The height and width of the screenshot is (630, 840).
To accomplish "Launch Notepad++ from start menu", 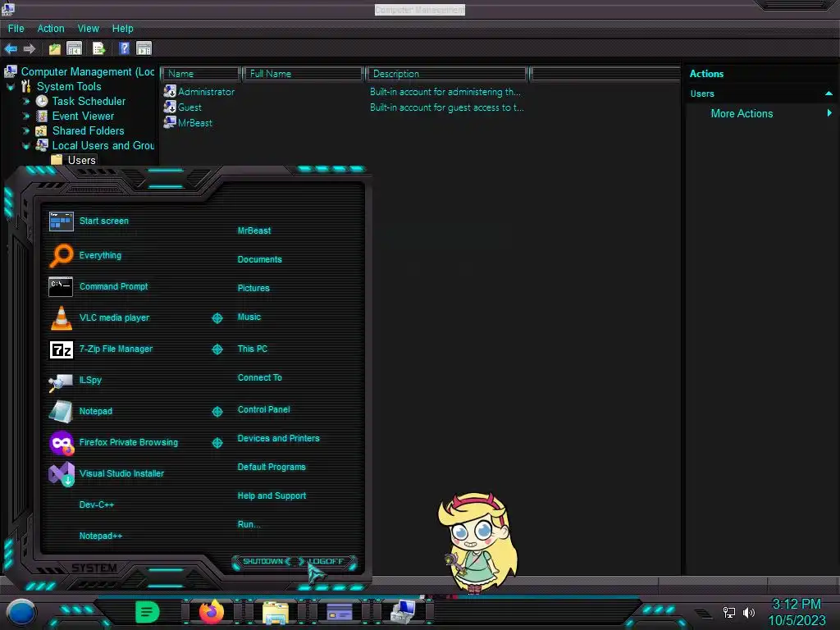I will pos(101,536).
